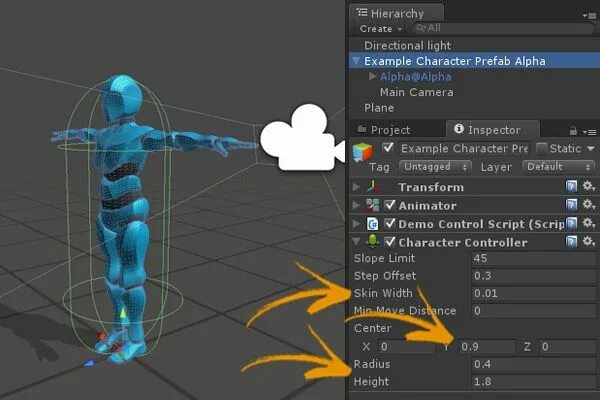Click the Skin Width property label
600x400 pixels.
(383, 293)
